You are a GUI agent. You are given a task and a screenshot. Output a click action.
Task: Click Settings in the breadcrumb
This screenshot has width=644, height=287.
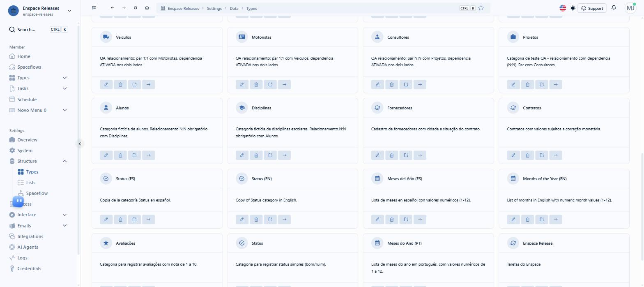(214, 8)
